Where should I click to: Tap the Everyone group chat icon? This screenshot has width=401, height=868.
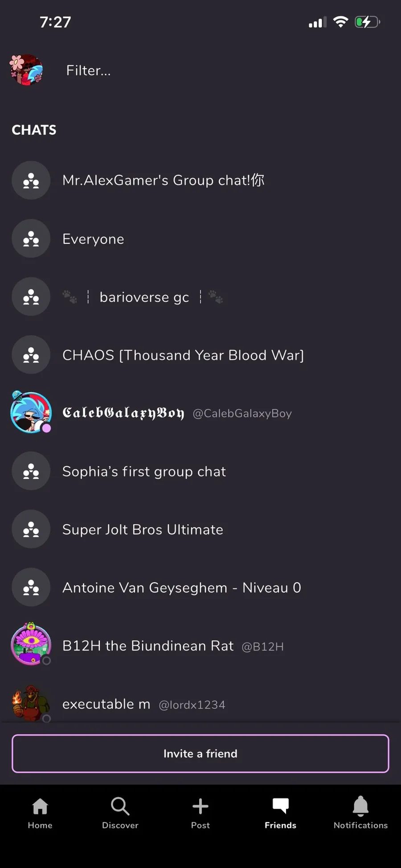31,239
